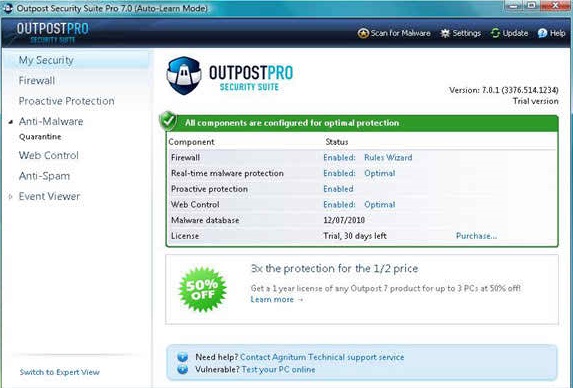573x388 pixels.
Task: Click the green Update arrows icon
Action: 495,33
